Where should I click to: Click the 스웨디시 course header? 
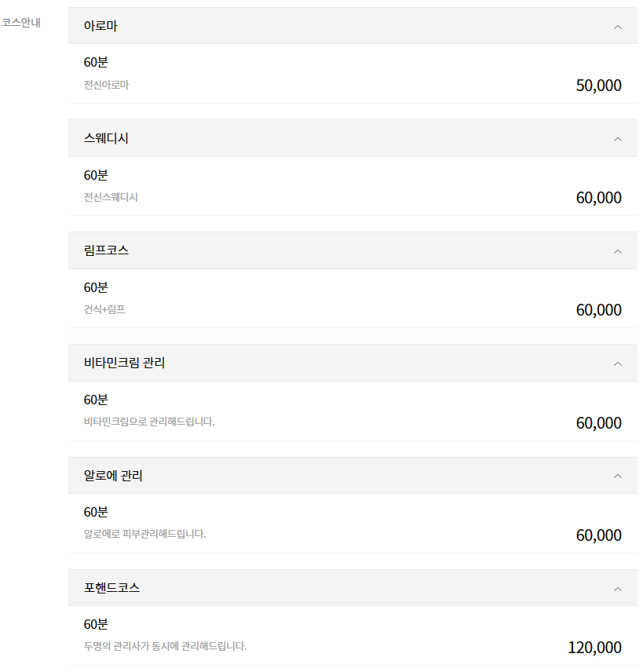pos(106,138)
